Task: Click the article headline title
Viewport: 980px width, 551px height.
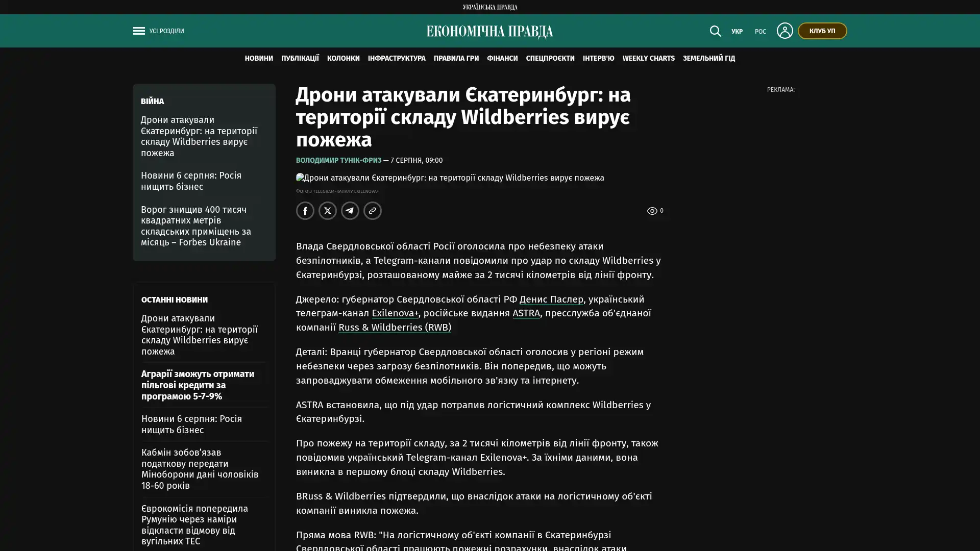Action: tap(463, 117)
